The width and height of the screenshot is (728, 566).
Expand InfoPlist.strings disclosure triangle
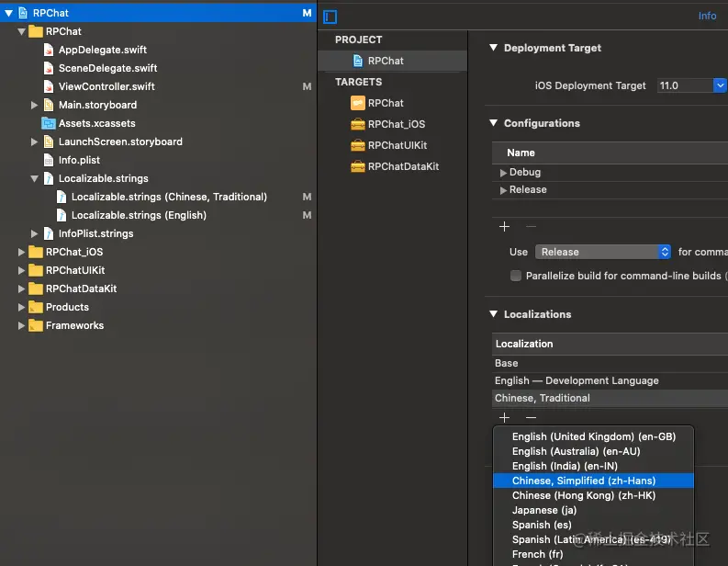click(x=34, y=233)
